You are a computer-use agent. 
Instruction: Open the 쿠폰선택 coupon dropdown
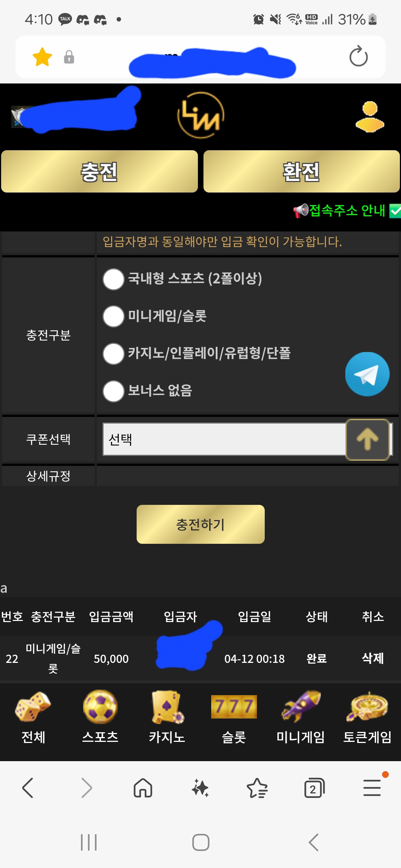[x=223, y=440]
